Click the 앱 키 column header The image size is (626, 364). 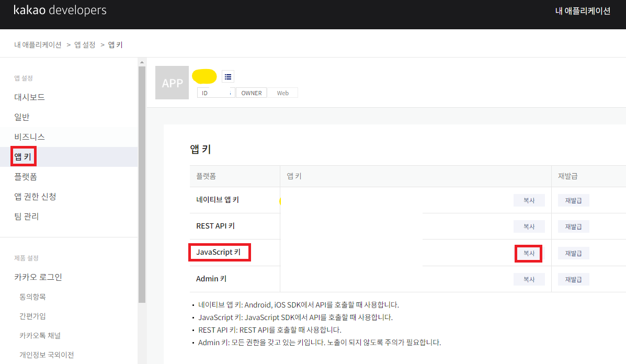pos(294,176)
